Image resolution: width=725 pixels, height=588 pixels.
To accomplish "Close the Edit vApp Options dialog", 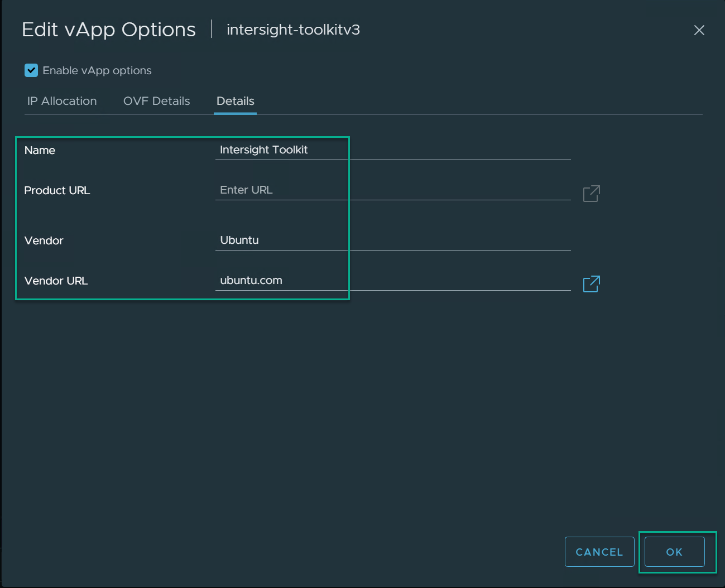I will [x=699, y=30].
